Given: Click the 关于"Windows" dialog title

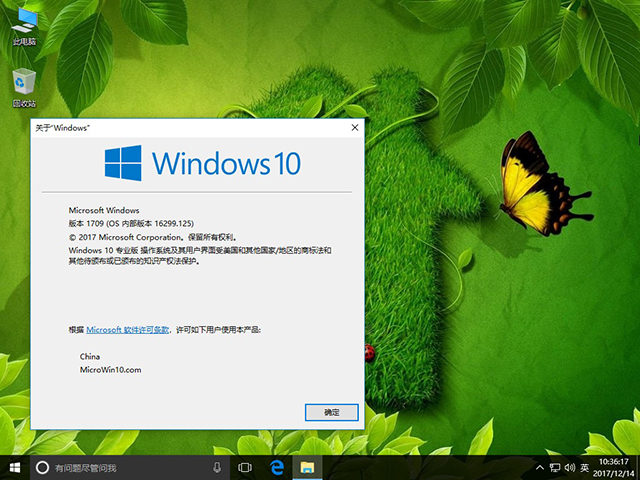Looking at the screenshot, I should 62,128.
